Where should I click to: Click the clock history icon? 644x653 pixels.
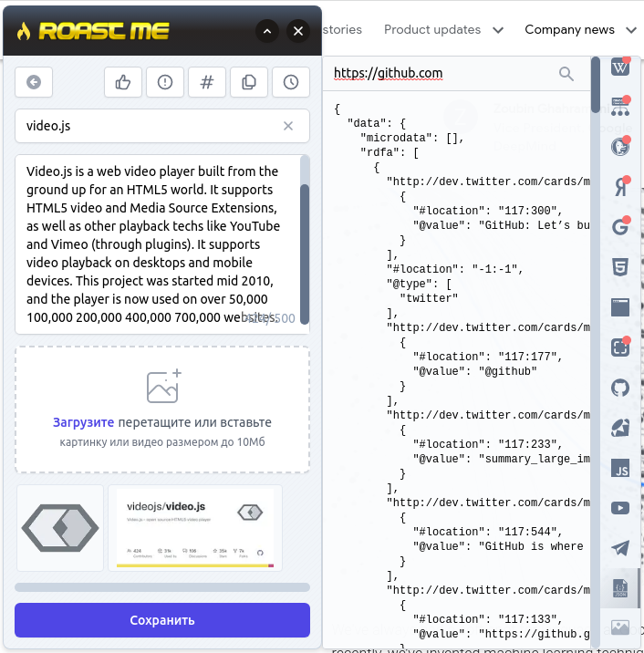point(291,82)
